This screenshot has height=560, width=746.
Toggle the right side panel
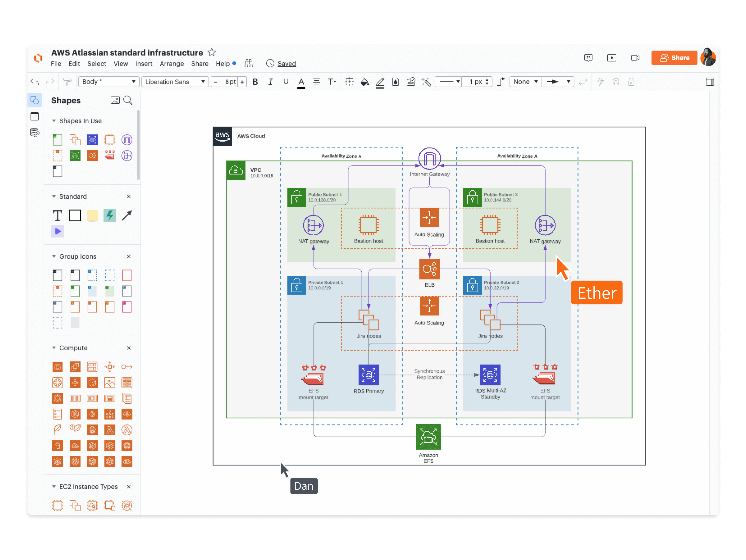click(710, 82)
